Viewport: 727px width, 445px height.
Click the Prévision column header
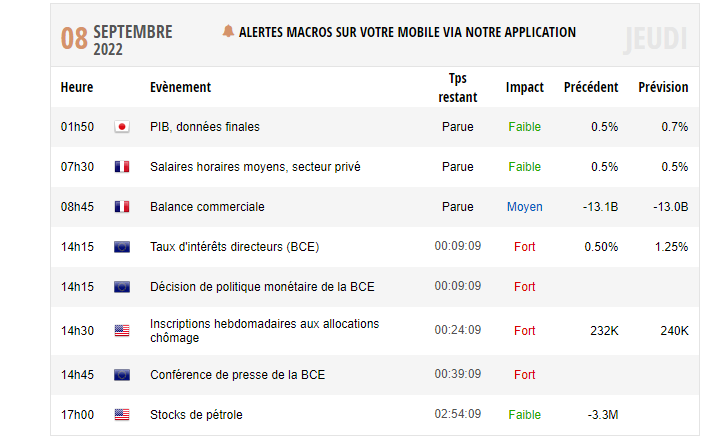[663, 87]
